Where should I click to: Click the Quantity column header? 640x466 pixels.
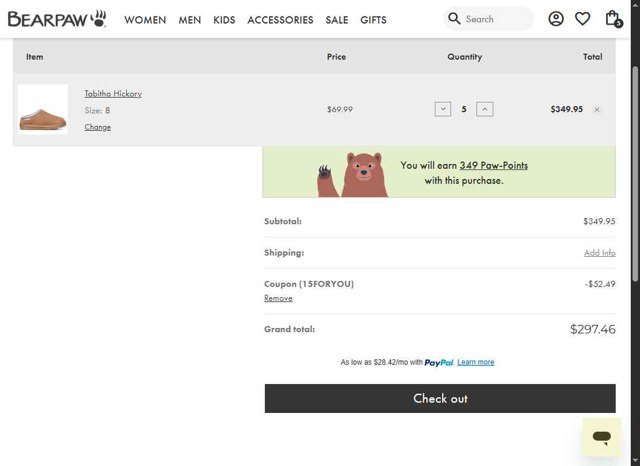tap(464, 57)
